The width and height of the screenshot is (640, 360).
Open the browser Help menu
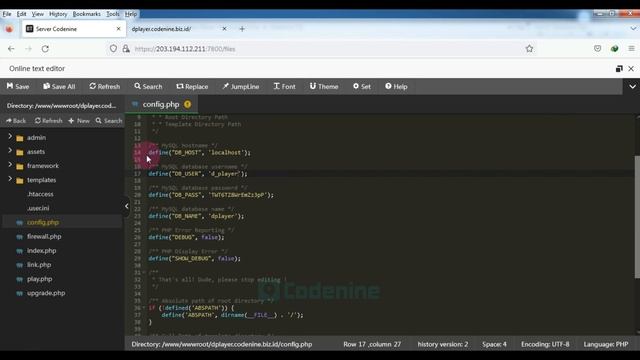coord(131,14)
